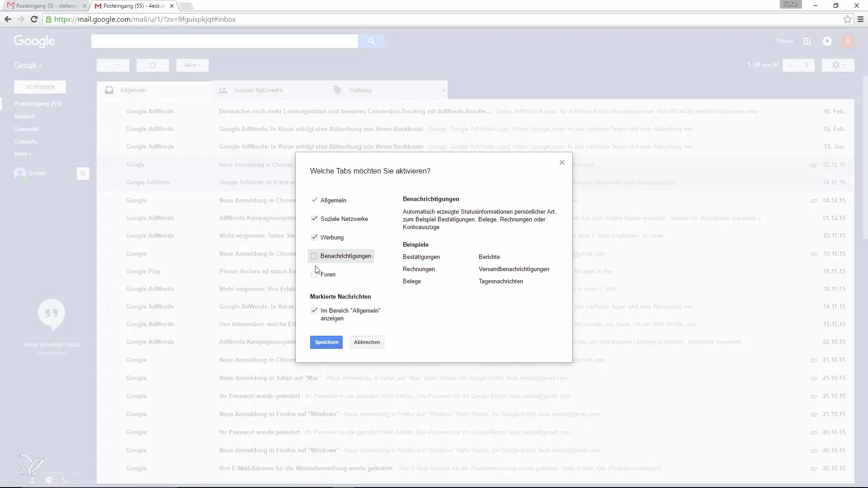This screenshot has height=488, width=868.
Task: Open the Google apps grid icon
Action: pos(807,41)
